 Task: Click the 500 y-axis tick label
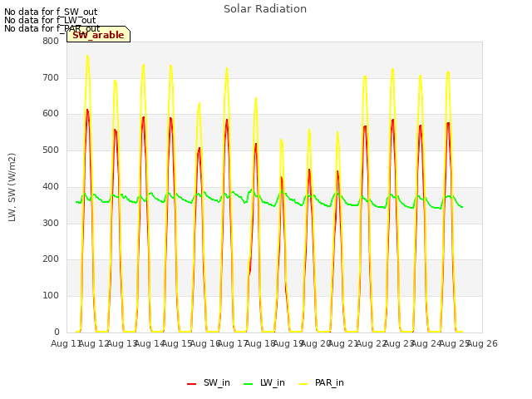pyautogui.click(x=51, y=150)
